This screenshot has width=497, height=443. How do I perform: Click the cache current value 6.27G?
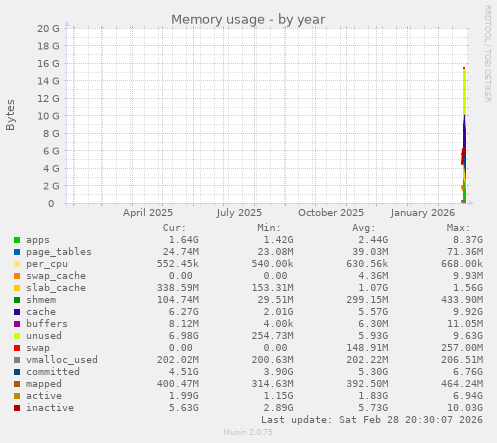point(184,312)
